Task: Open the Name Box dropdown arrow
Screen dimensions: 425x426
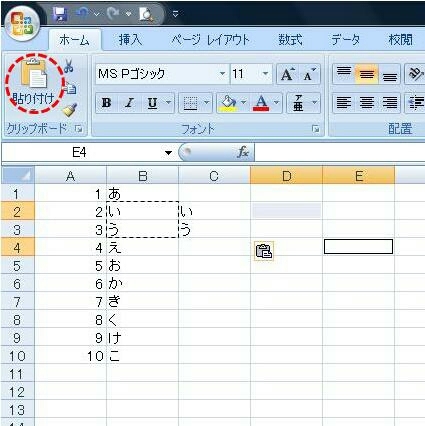Action: coord(169,153)
